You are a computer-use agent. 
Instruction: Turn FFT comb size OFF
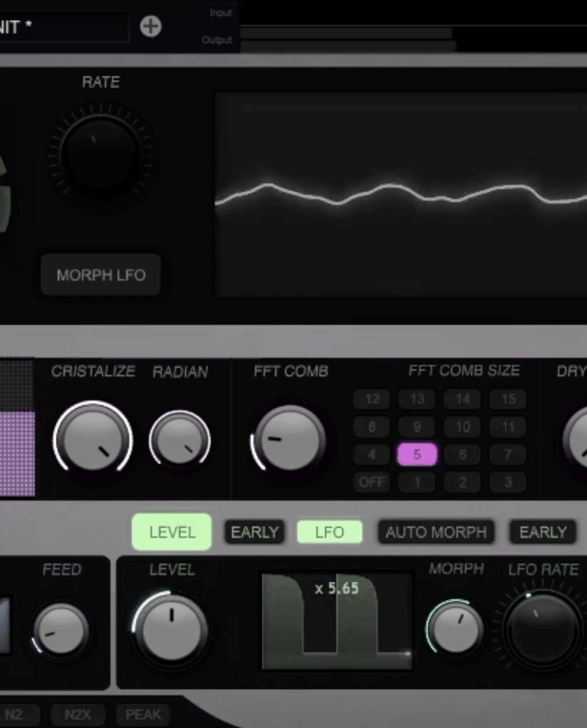(372, 482)
